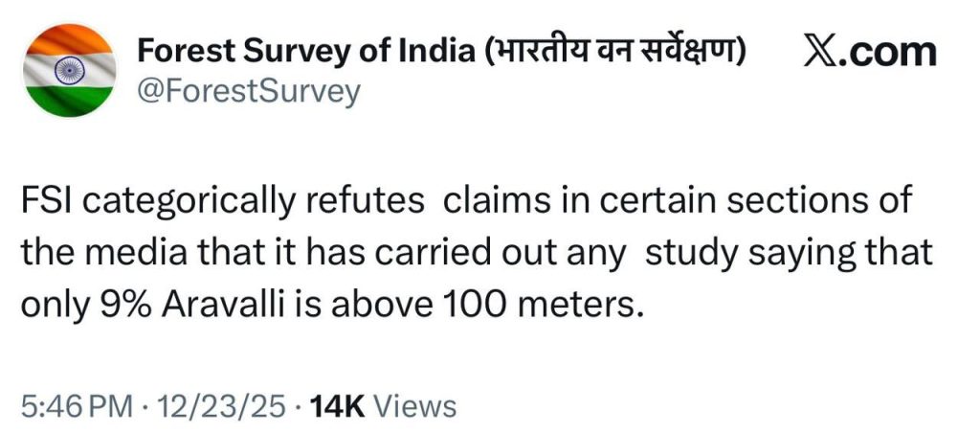Open the @ForestSurvey handle link
Screen dimensions: 980x434
[250, 93]
